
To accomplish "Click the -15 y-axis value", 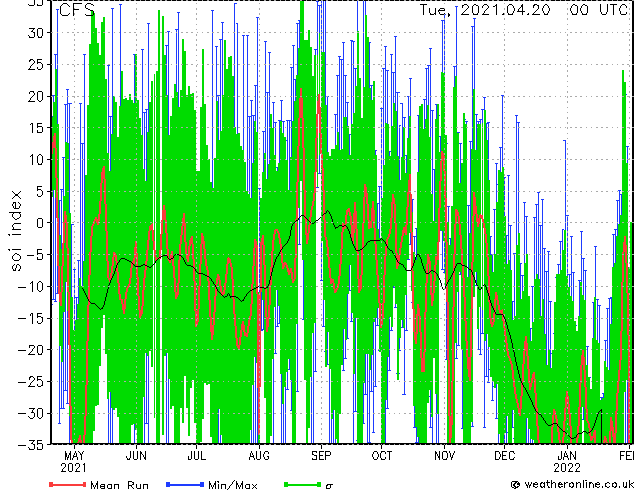I will coord(32,318).
